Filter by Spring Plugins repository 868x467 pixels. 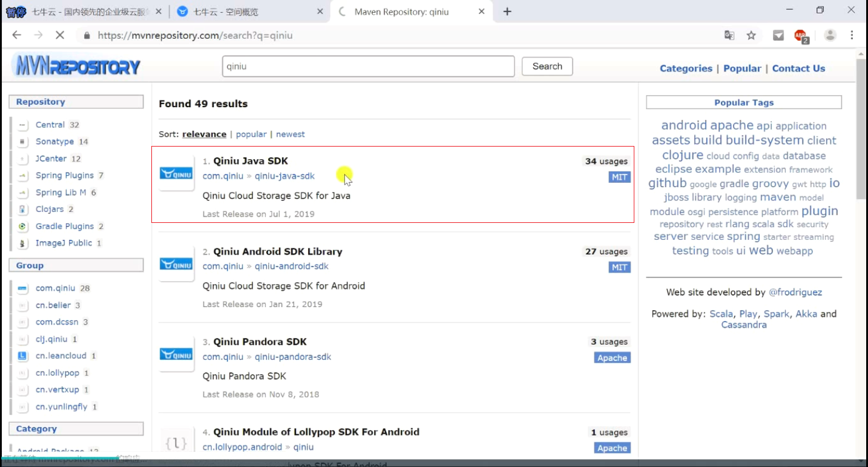(x=65, y=176)
